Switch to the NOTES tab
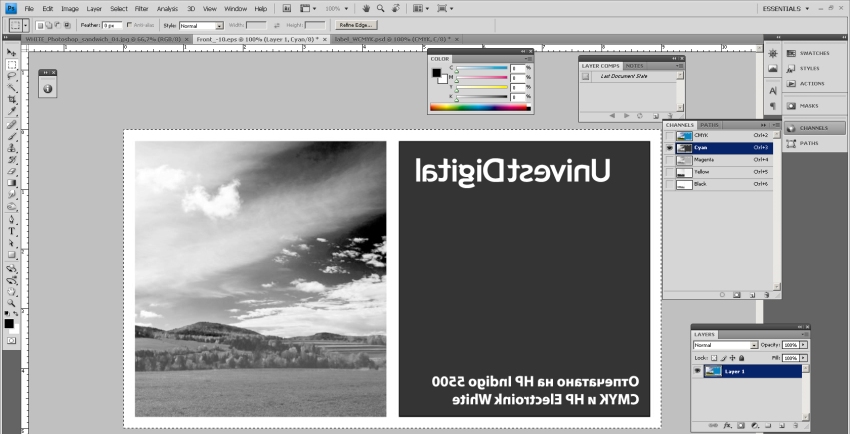 pos(634,66)
